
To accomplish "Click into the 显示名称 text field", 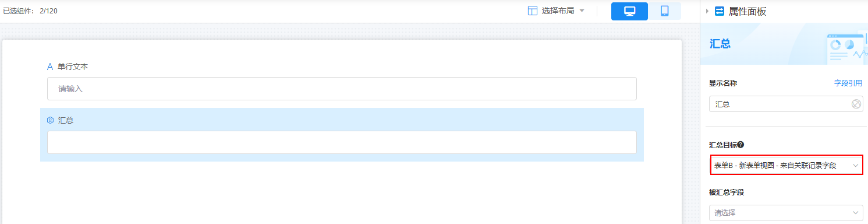I will point(780,104).
